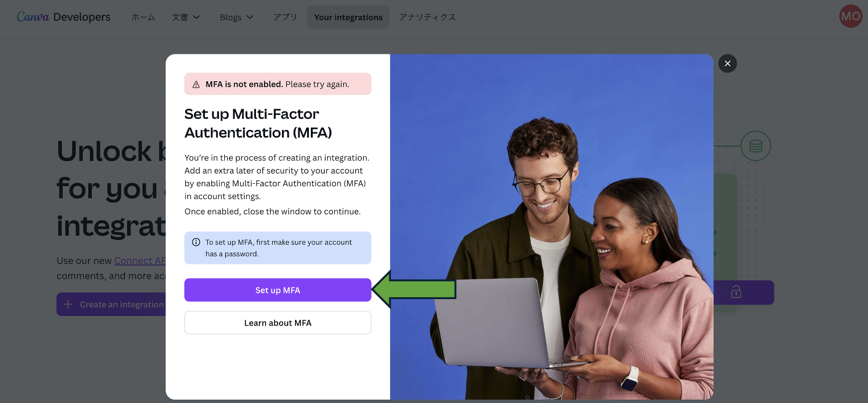Follow the Connect API link
The width and height of the screenshot is (868, 403).
point(140,261)
